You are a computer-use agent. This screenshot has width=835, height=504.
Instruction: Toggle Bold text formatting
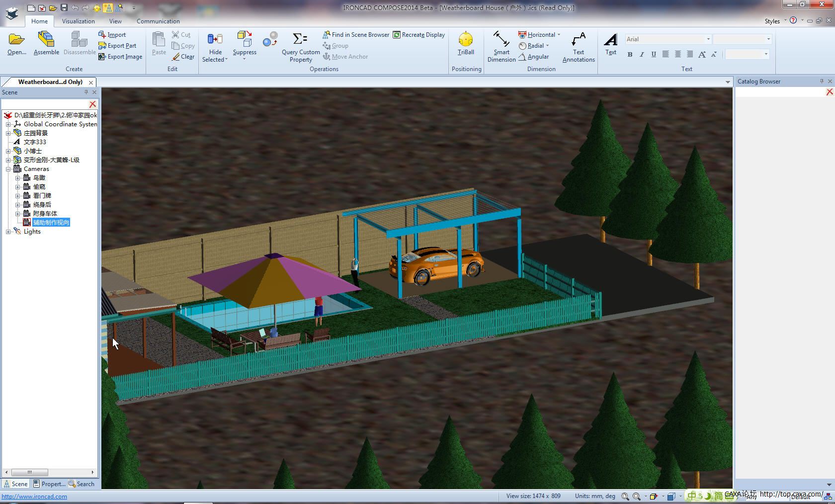point(630,54)
